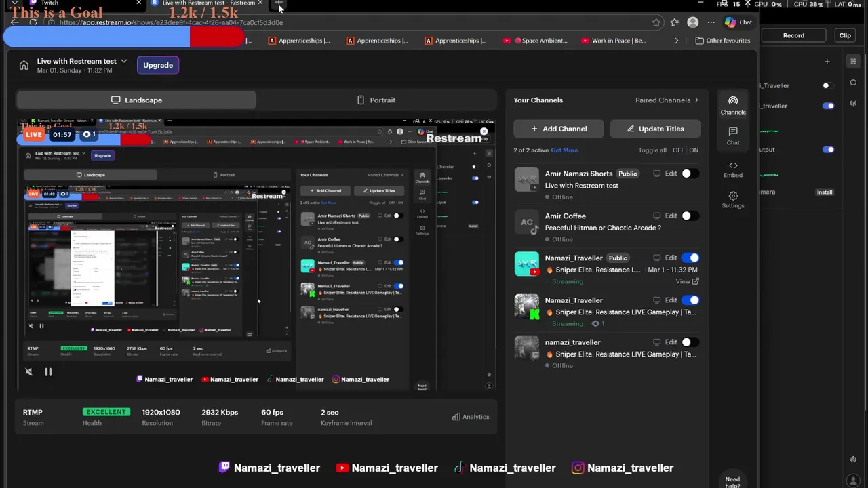
Task: Turn off the output toggle in background panel
Action: tap(828, 150)
